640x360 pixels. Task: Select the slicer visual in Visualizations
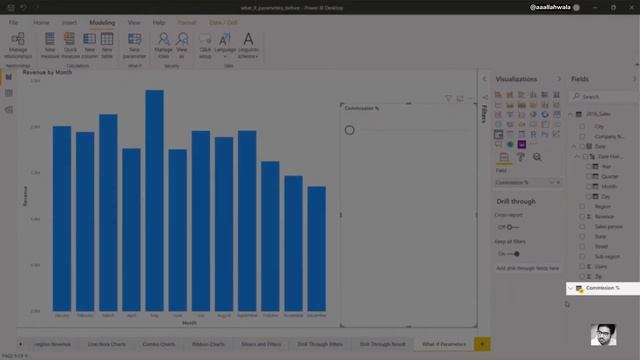498,134
